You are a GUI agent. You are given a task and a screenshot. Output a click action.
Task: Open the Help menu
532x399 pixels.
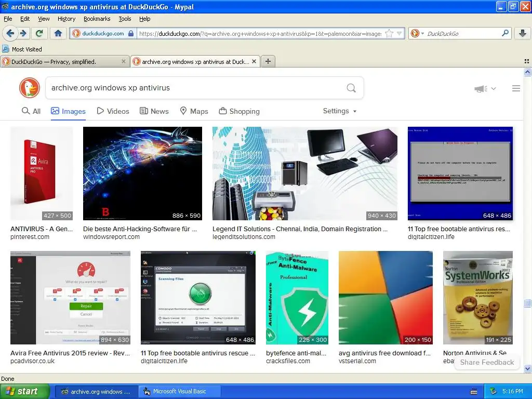pyautogui.click(x=144, y=19)
